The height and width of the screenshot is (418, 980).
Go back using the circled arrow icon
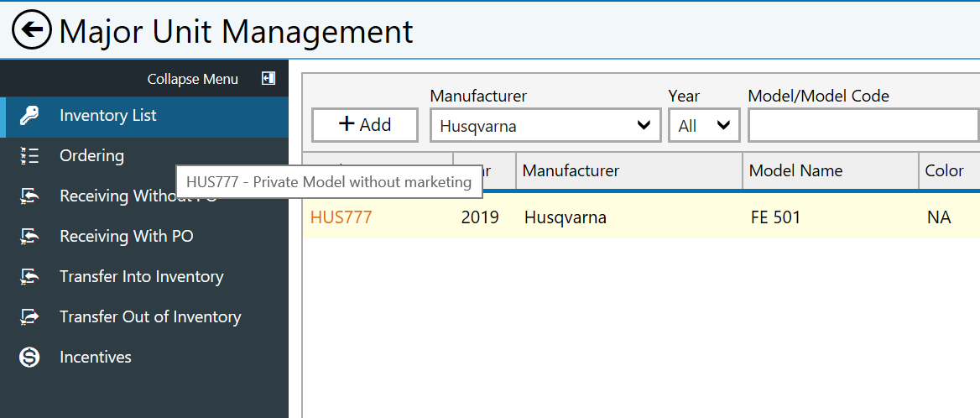(31, 30)
